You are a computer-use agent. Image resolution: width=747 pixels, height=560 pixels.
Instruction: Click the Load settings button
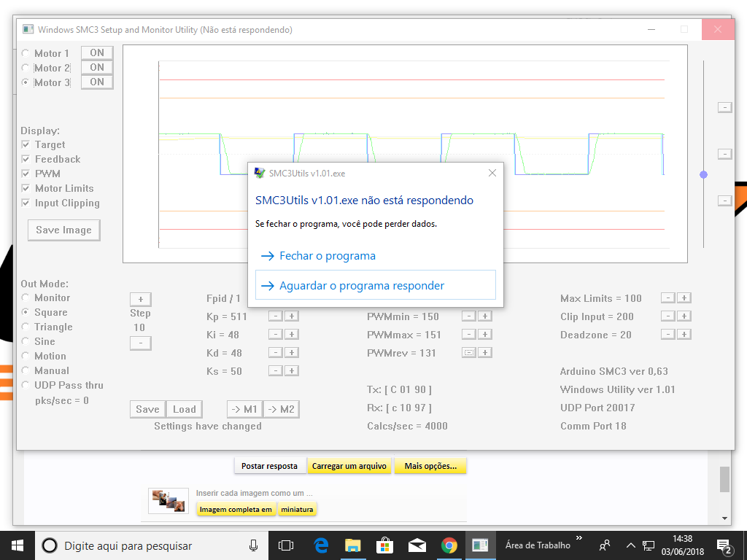[x=185, y=409]
